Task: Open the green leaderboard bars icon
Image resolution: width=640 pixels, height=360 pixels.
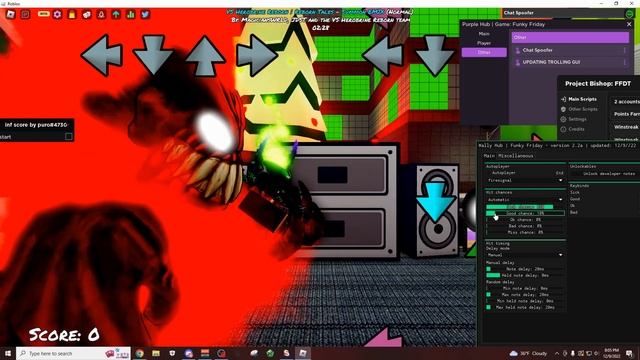Action: pos(131,15)
